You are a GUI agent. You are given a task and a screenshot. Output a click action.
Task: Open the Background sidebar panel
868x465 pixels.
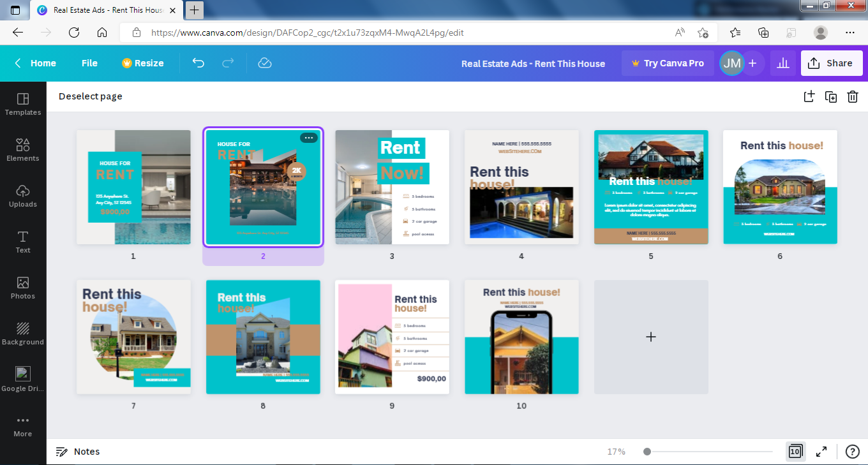[x=23, y=334]
